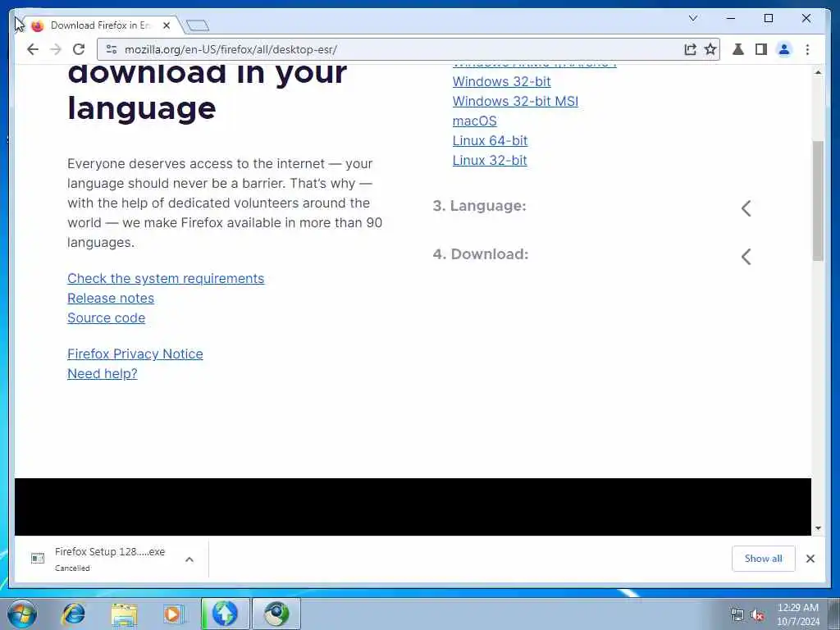Open options arrow for Firefox Setup download

[x=189, y=559]
